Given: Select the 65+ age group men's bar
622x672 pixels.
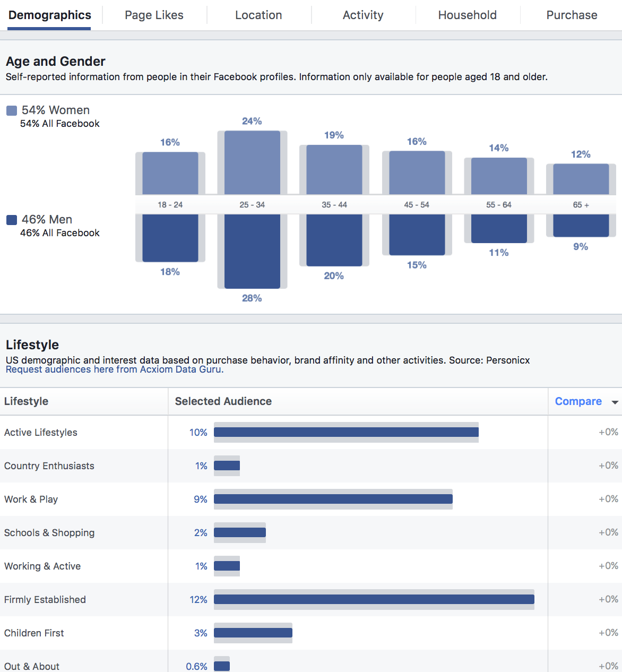Looking at the screenshot, I should [581, 225].
